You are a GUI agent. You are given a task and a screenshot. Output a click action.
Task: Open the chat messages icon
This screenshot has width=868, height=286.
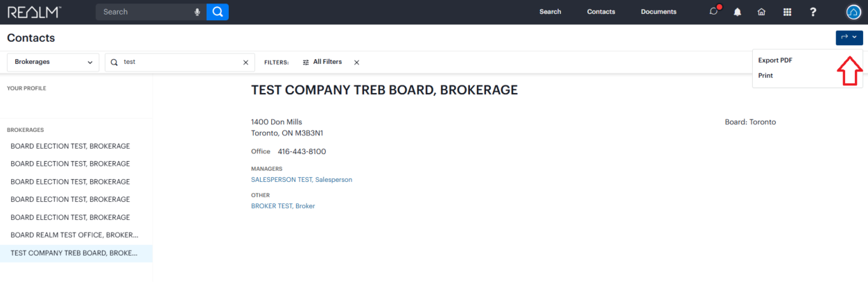point(713,12)
